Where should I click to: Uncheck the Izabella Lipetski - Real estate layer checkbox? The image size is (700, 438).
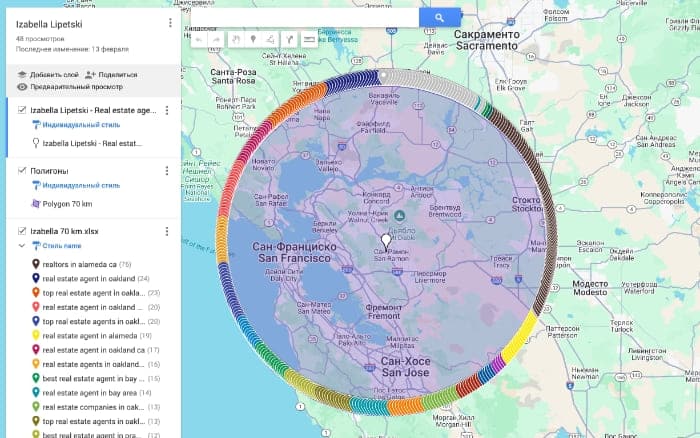pyautogui.click(x=21, y=110)
